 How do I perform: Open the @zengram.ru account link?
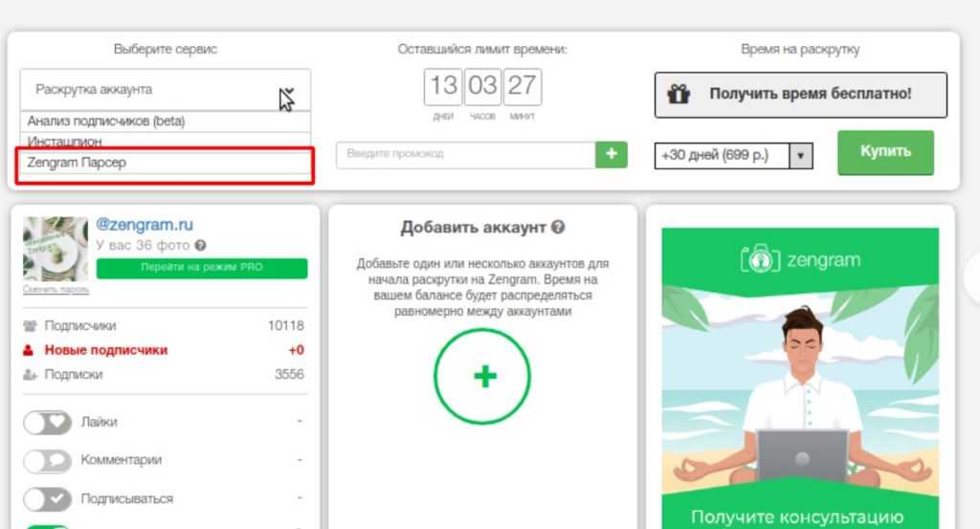145,224
